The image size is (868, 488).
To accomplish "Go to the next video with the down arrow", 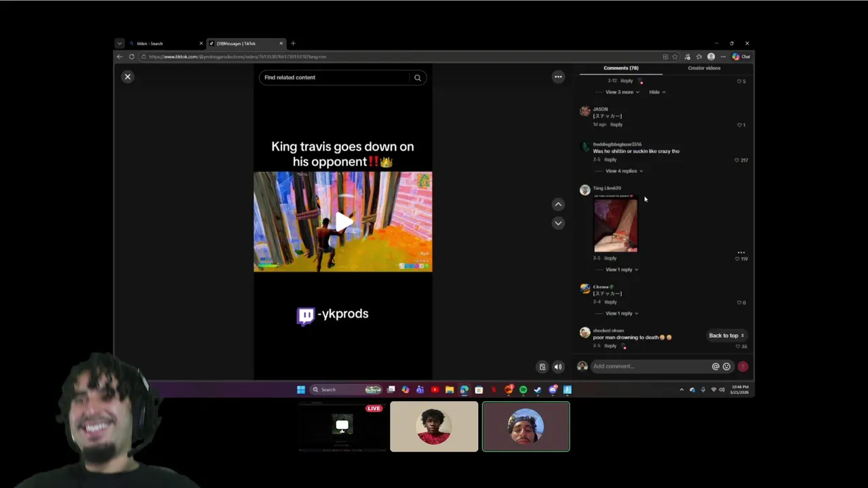I will click(x=558, y=222).
